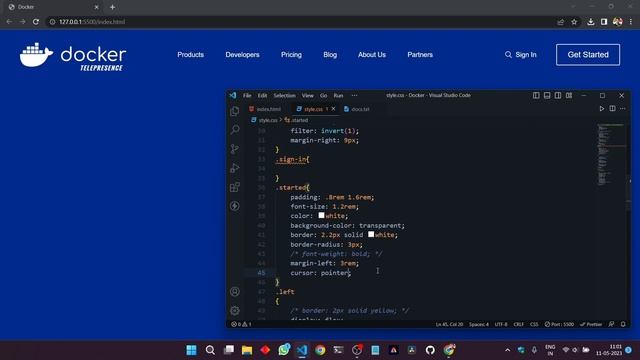
Task: Switch to the index.html editor tab
Action: [x=265, y=109]
